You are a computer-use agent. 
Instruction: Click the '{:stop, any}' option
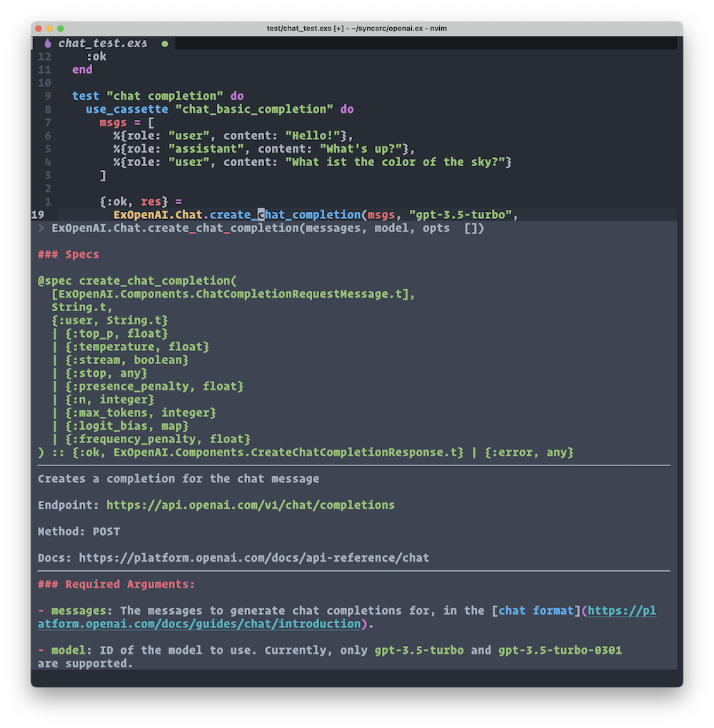point(106,373)
